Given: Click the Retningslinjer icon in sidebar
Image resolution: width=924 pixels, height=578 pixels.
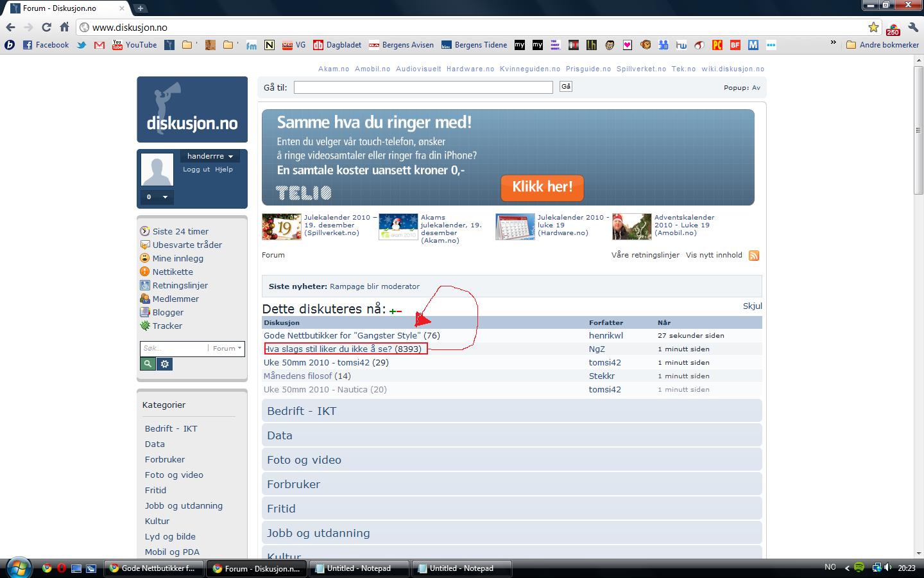Looking at the screenshot, I should [x=145, y=285].
